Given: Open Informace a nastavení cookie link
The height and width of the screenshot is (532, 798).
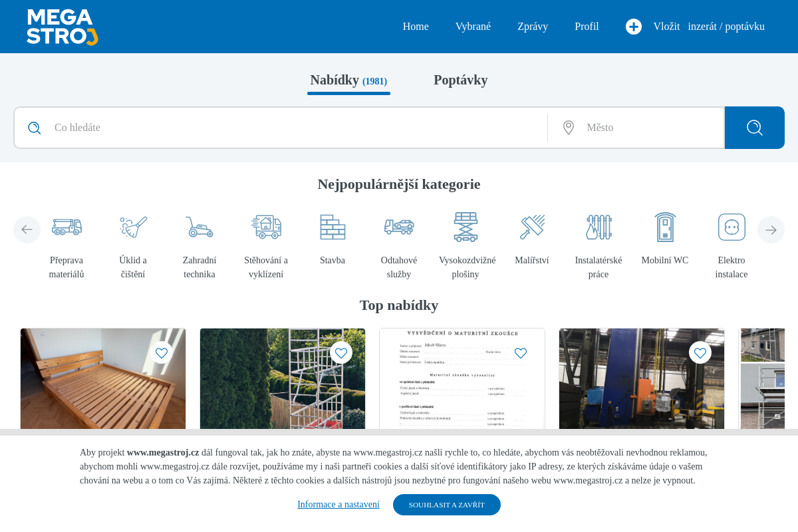Looking at the screenshot, I should (x=338, y=505).
